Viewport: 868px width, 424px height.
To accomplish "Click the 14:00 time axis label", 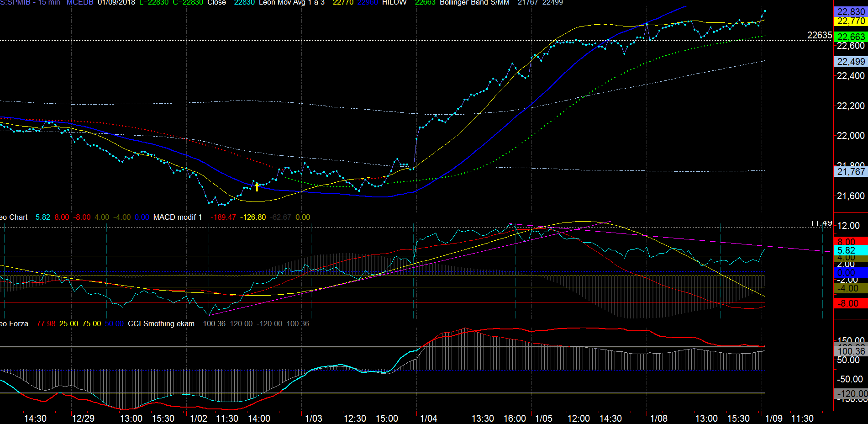I will [x=259, y=419].
